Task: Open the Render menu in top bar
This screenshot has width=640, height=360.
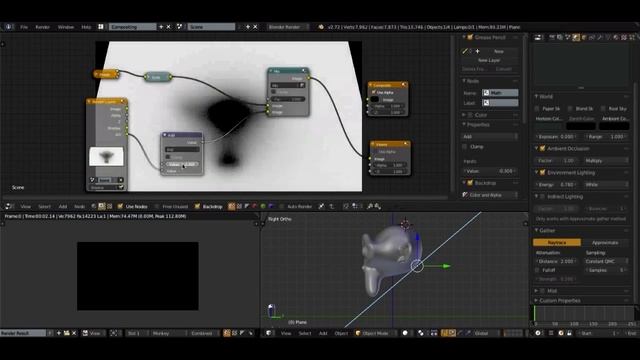Action: pyautogui.click(x=42, y=27)
